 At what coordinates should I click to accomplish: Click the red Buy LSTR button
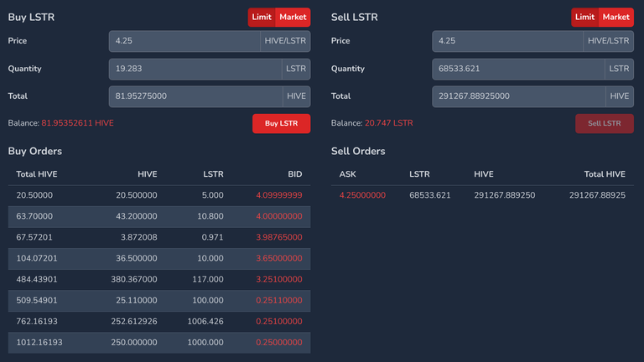(282, 123)
